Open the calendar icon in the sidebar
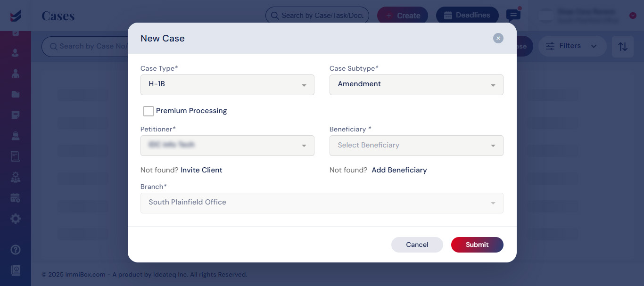This screenshot has width=644, height=286. [16, 198]
